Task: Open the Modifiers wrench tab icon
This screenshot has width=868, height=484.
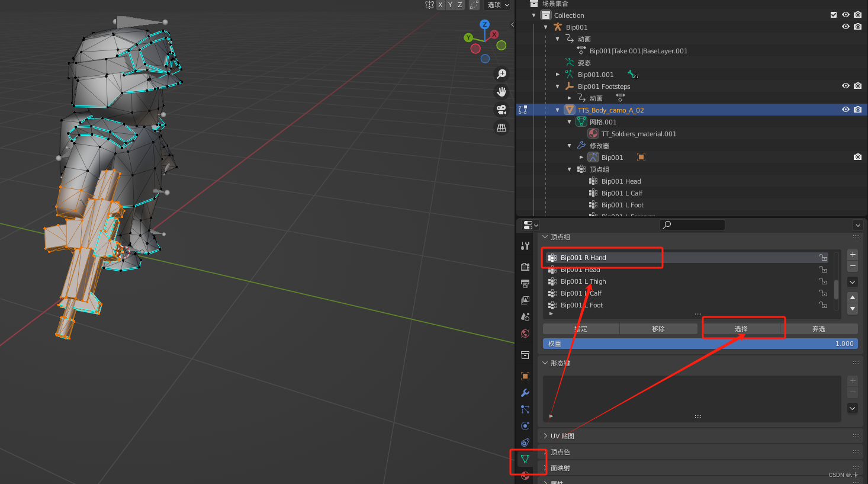Action: coord(525,393)
